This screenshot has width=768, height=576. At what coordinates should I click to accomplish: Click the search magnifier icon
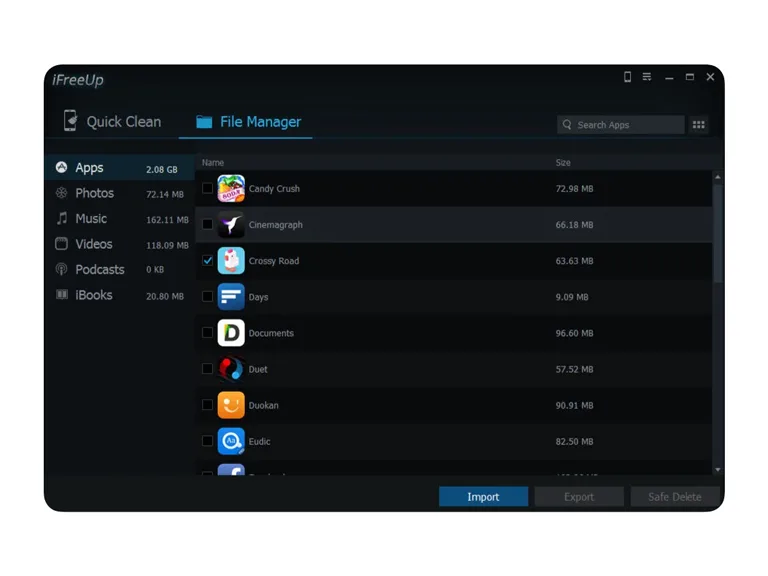(x=567, y=125)
